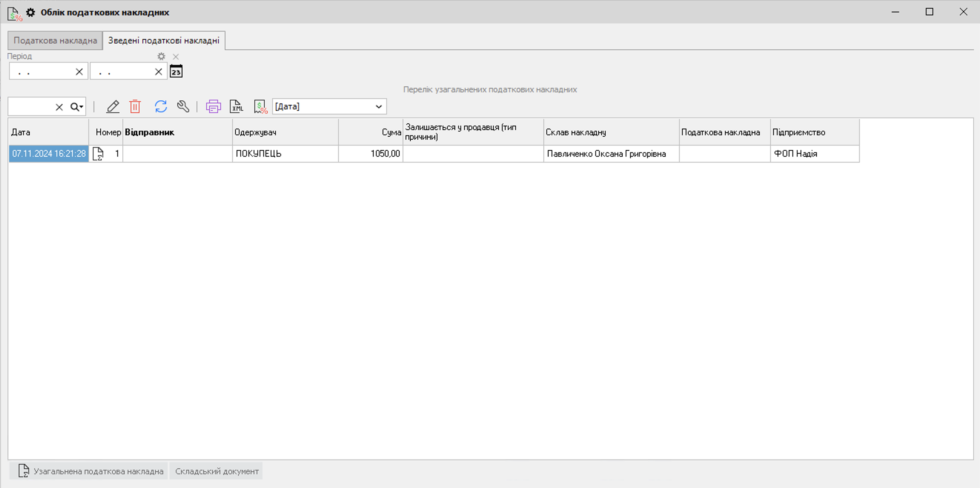Expand the [Дата] sorting dropdown
The width and height of the screenshot is (980, 488).
pyautogui.click(x=378, y=106)
